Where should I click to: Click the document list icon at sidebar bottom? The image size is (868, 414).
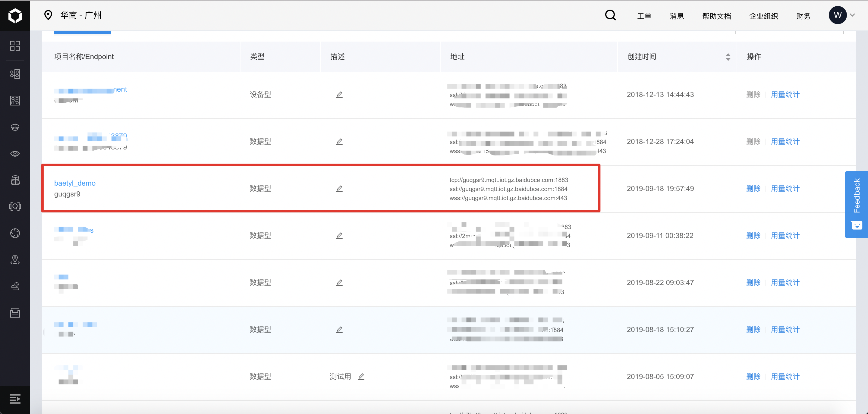click(15, 311)
